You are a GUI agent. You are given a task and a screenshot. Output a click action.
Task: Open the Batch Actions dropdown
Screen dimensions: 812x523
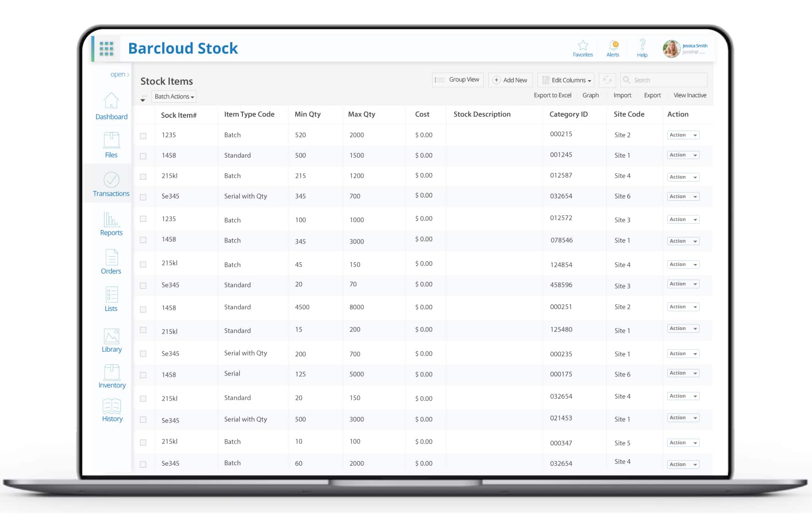[x=174, y=96]
